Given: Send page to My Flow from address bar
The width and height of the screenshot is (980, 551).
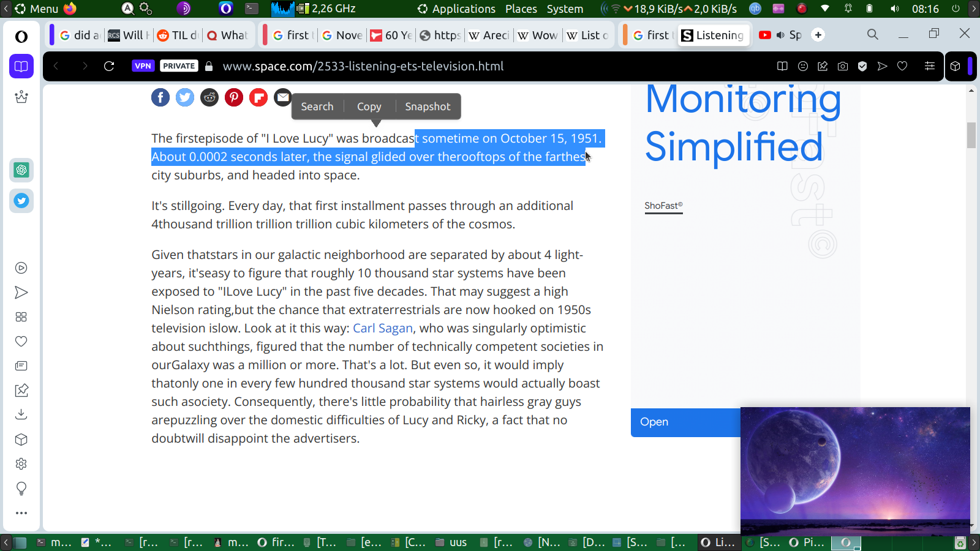Looking at the screenshot, I should pos(882,66).
